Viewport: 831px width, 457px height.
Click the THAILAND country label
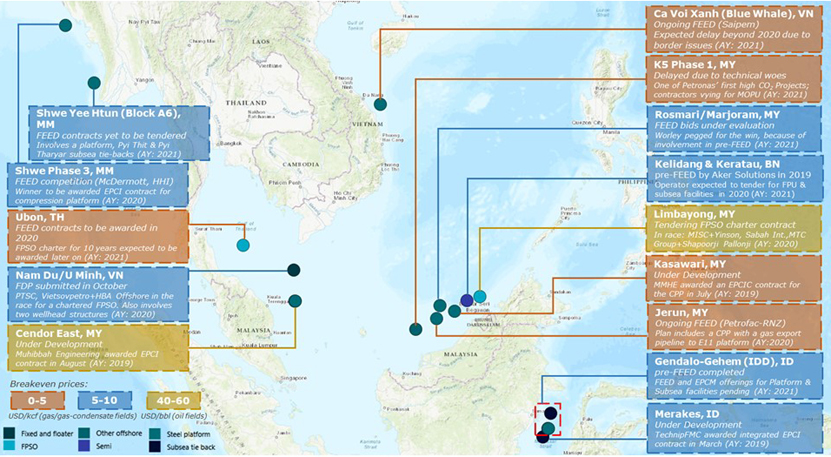(246, 103)
